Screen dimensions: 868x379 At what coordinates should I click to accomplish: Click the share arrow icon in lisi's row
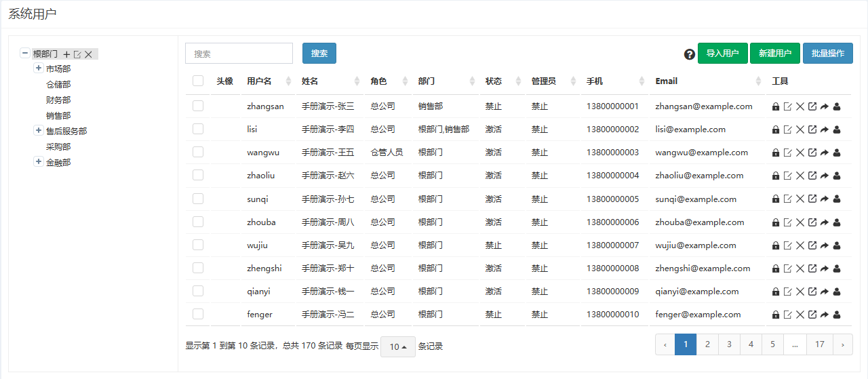(x=824, y=129)
